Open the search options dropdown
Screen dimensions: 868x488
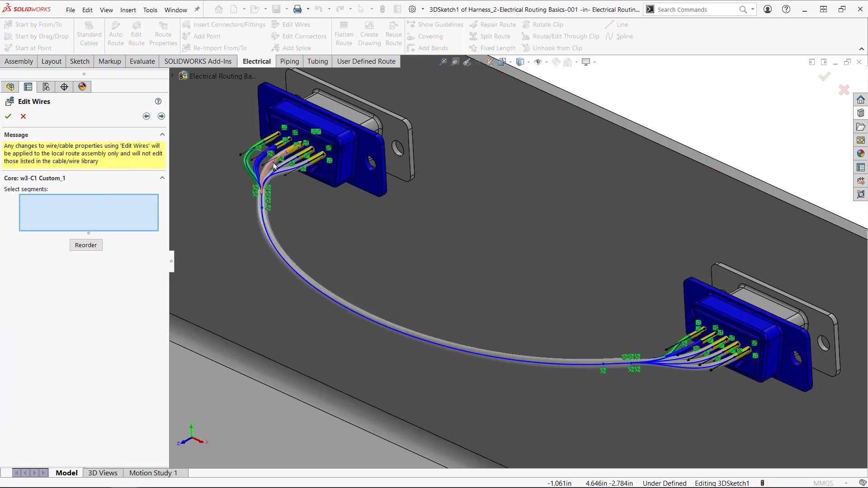(x=753, y=9)
